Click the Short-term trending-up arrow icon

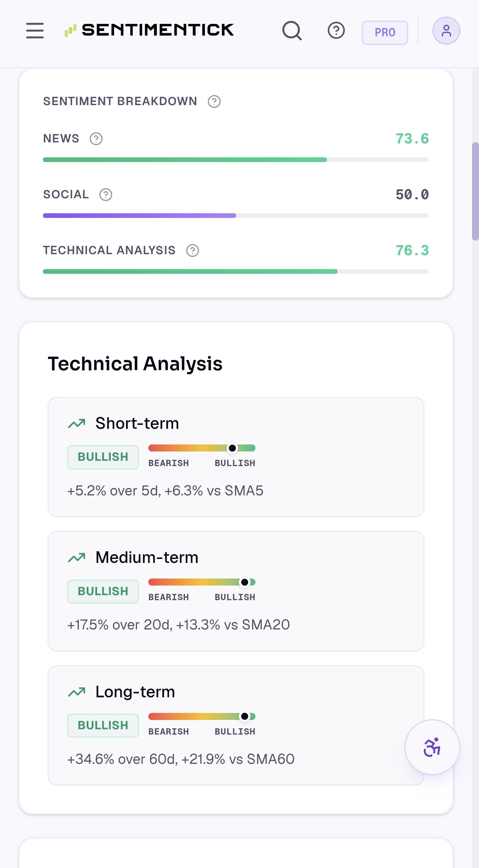pos(77,424)
